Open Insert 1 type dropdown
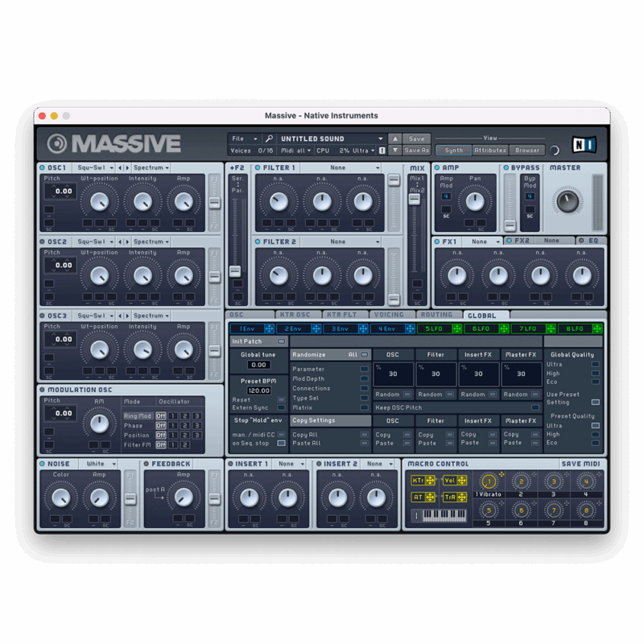 (x=290, y=464)
